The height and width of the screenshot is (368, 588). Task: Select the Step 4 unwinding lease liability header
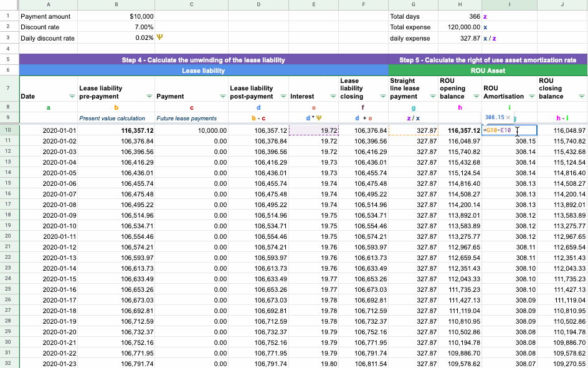point(204,60)
